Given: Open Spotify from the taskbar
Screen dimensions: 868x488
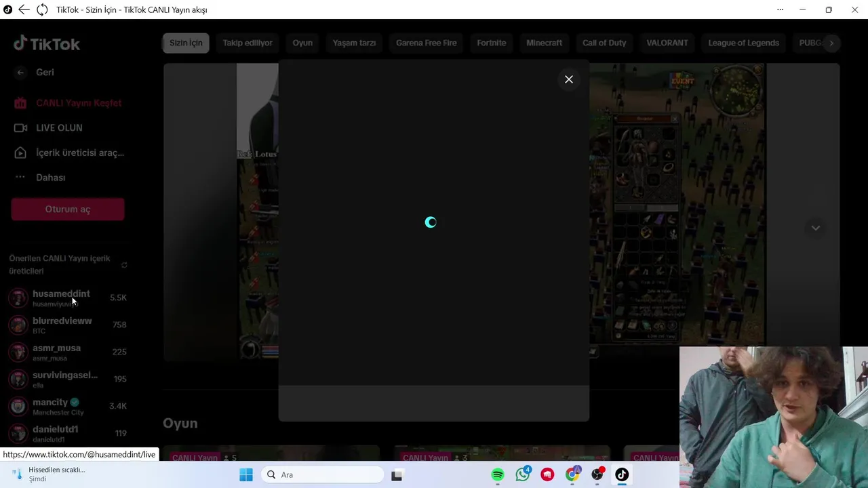Looking at the screenshot, I should [x=498, y=474].
